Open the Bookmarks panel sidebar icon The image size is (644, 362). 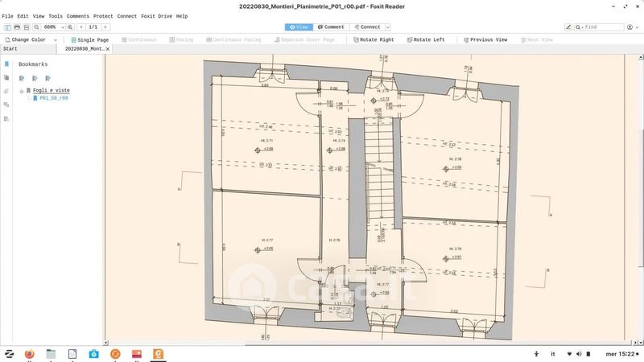point(6,64)
